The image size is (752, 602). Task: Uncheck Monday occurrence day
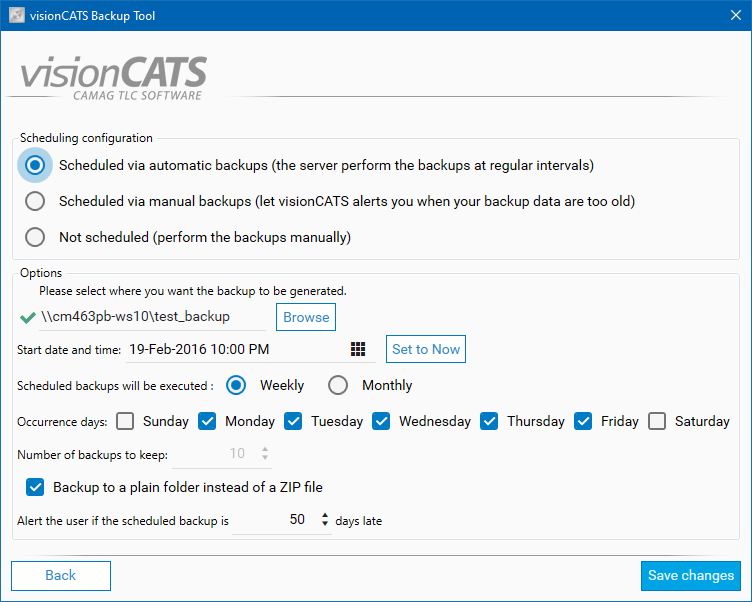(207, 421)
